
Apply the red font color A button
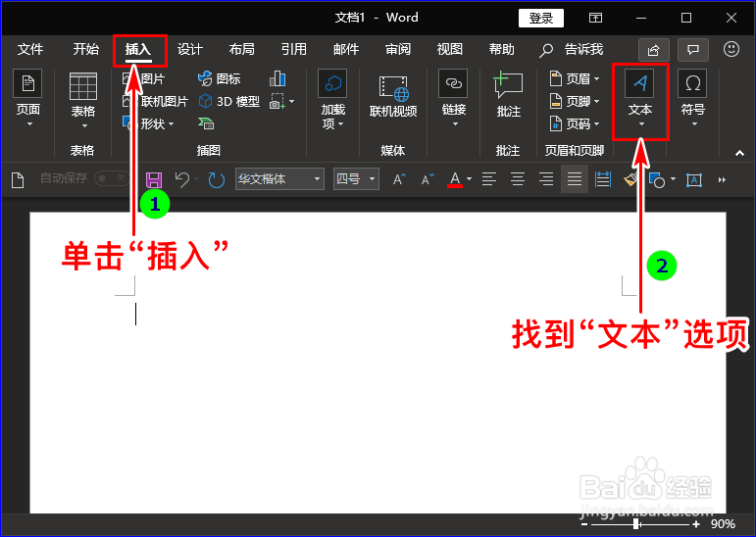click(x=455, y=179)
